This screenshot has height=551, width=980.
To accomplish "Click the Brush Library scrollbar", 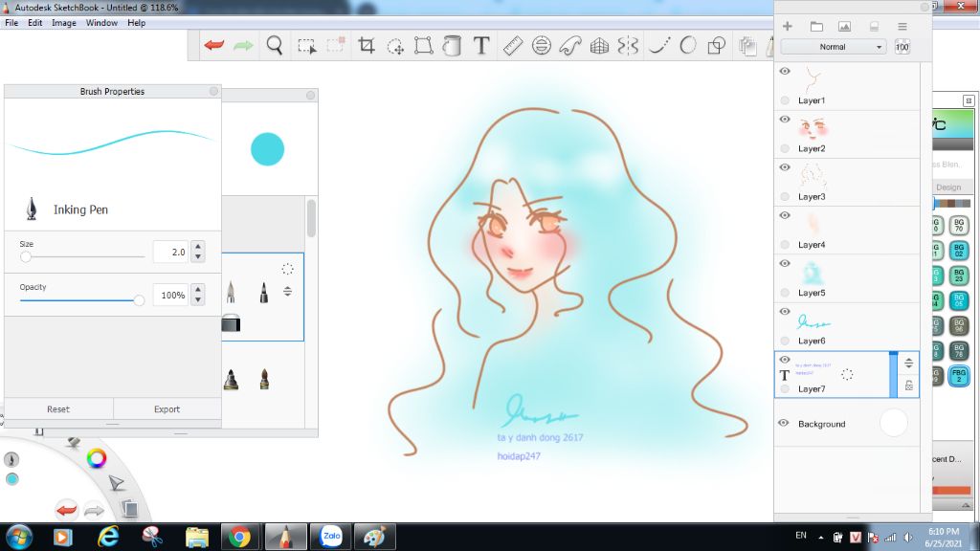I will [311, 218].
